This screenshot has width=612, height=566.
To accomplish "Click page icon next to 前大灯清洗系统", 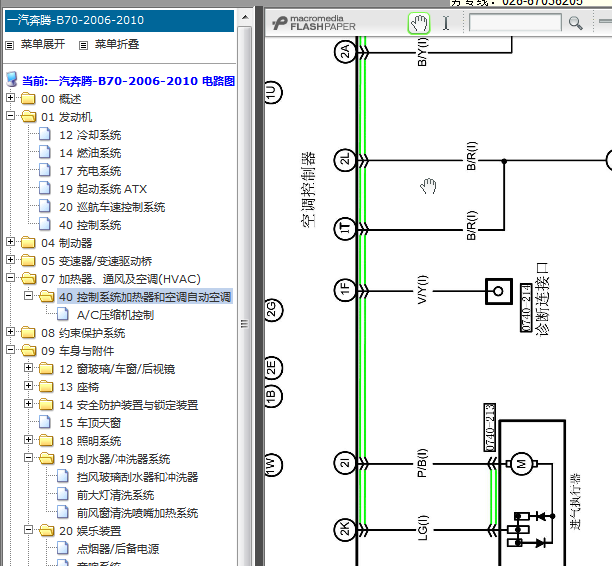I will [63, 494].
